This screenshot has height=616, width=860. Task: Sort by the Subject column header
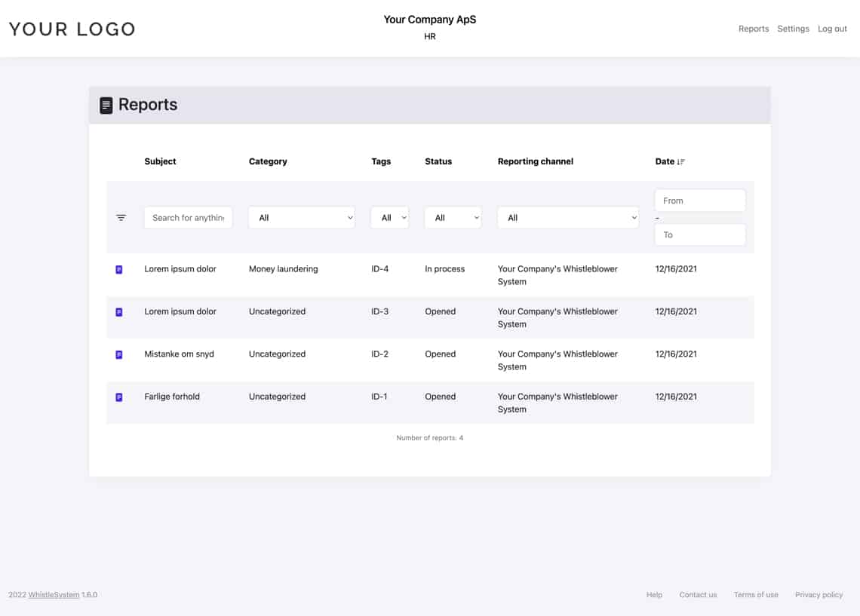(160, 161)
